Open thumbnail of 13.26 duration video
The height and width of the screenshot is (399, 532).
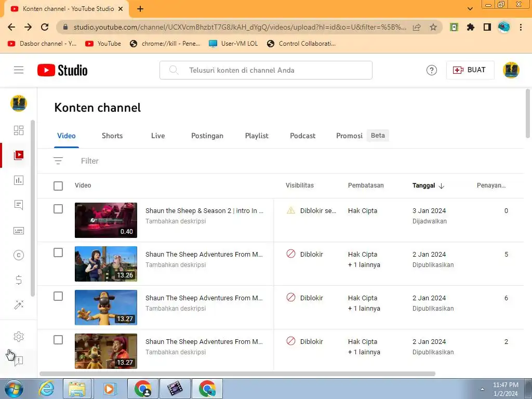[106, 264]
